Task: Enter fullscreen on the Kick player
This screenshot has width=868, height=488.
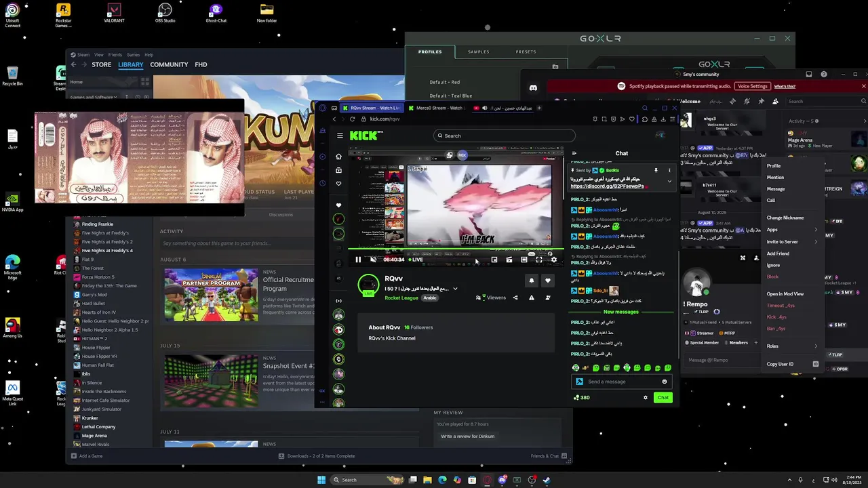Action: click(x=538, y=260)
